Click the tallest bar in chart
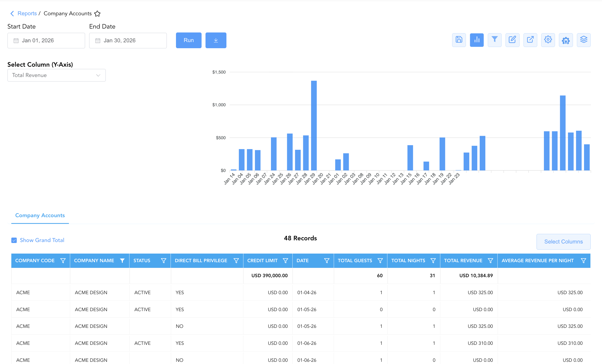This screenshot has width=602, height=364. point(314,125)
